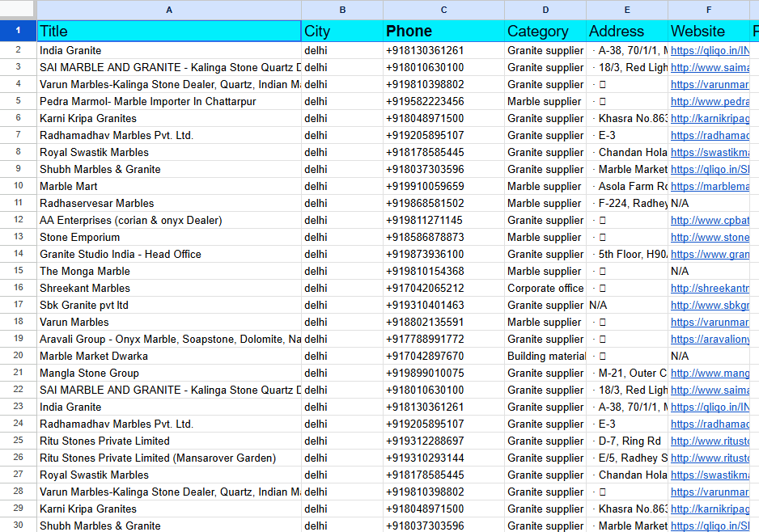Image resolution: width=759 pixels, height=532 pixels.
Task: Select Sbk Granite pvt ltd cell
Action: tap(169, 305)
